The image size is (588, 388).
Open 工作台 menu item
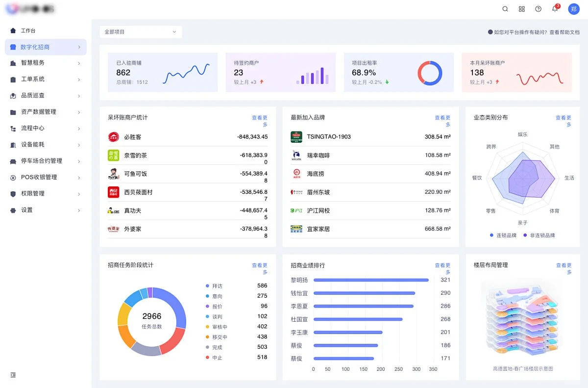pos(46,30)
